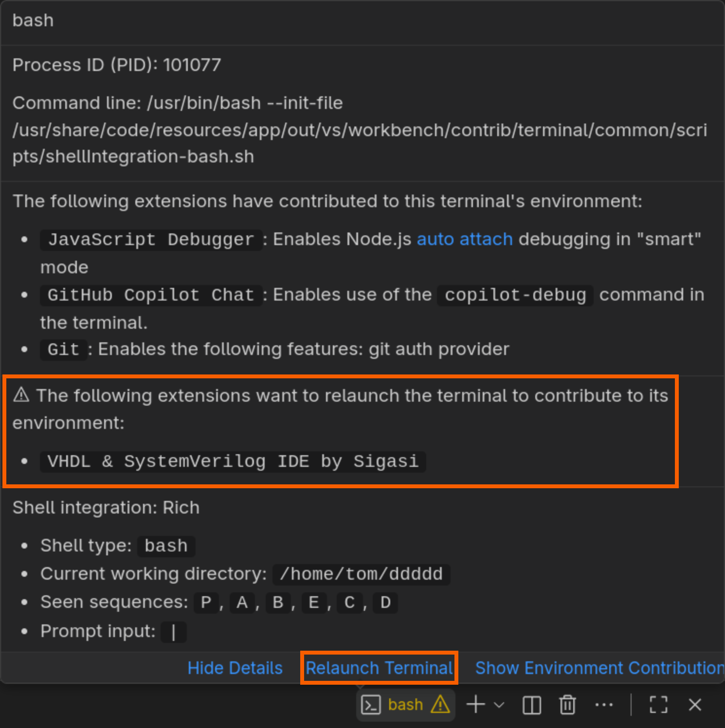
Task: Click the terminal prompt icon on the bash tab
Action: tap(371, 705)
